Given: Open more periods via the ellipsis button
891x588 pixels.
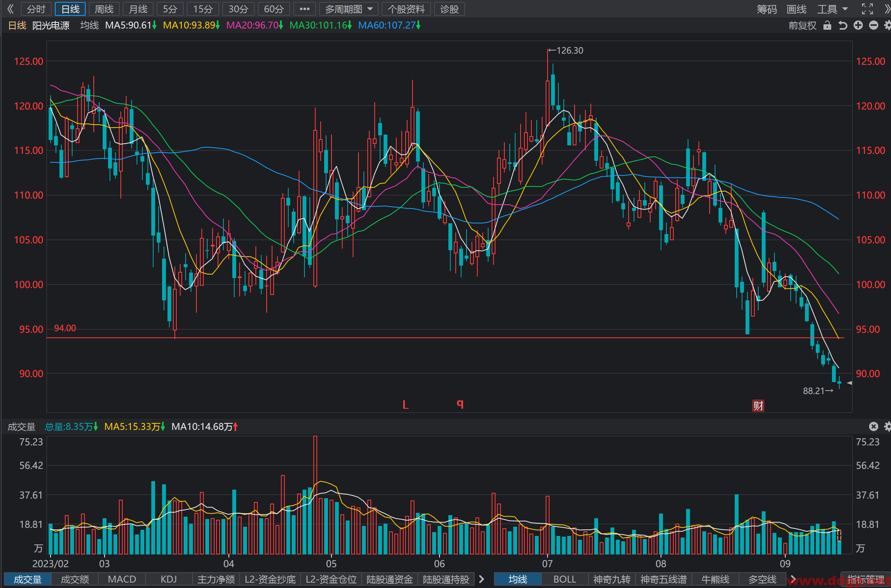Looking at the screenshot, I should 304,9.
